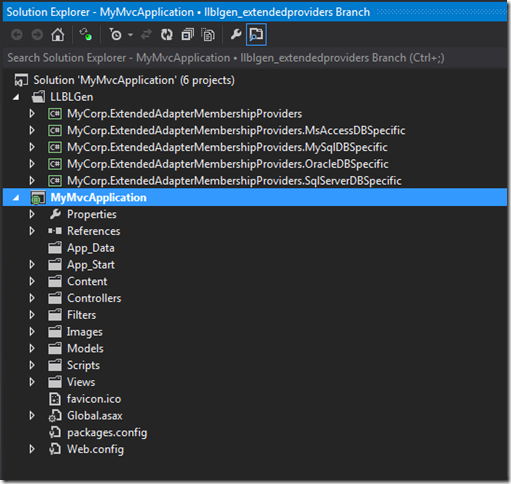
Task: Select Solution 'MyMvcApplication' root node
Action: (134, 80)
